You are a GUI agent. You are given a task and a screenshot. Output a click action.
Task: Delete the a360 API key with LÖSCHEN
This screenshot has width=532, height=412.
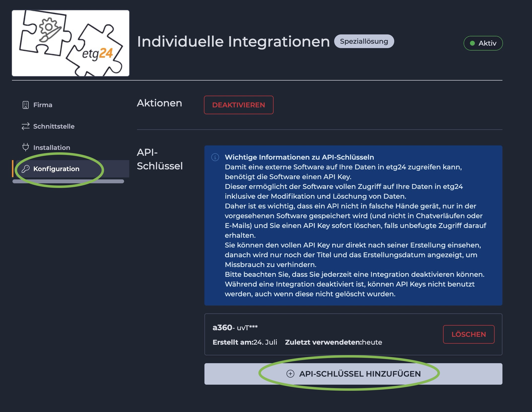(x=469, y=334)
